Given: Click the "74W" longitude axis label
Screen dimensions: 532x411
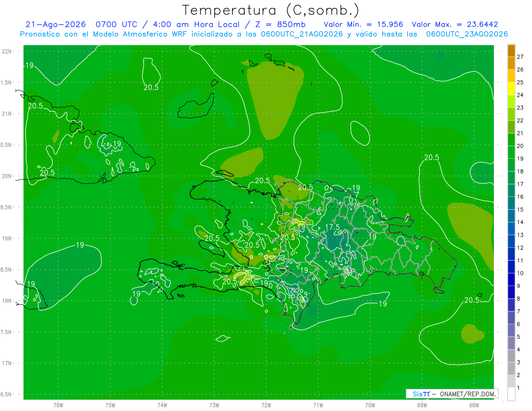Looking at the screenshot, I should (x=162, y=405).
